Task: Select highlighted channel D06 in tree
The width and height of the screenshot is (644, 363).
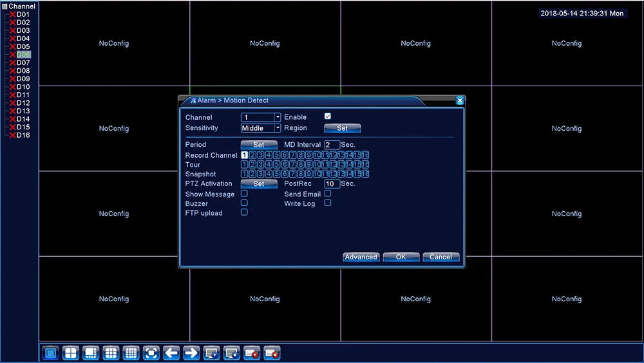Action: pos(23,55)
